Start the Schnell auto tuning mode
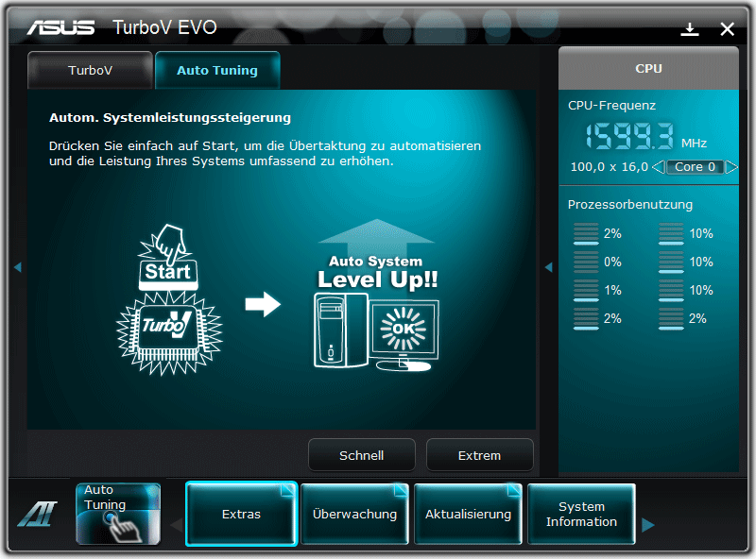Image resolution: width=756 pixels, height=559 pixels. coord(362,455)
